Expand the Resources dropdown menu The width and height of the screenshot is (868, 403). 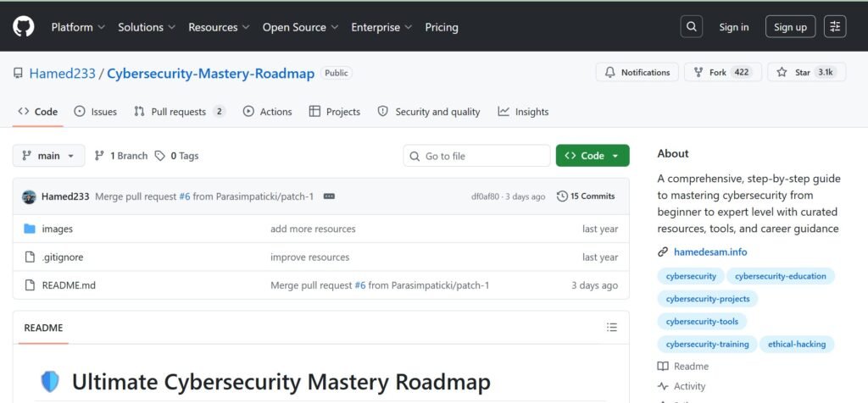coord(220,27)
